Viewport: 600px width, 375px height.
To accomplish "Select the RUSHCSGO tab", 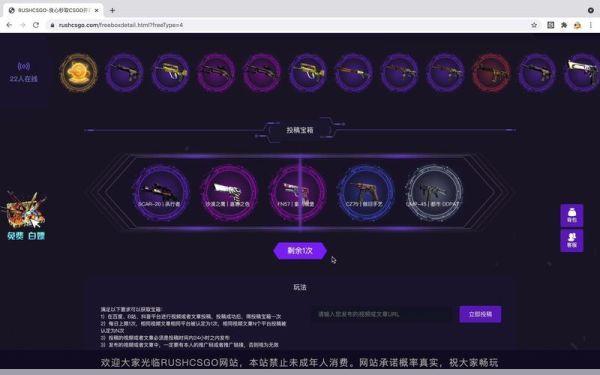I will [x=53, y=10].
